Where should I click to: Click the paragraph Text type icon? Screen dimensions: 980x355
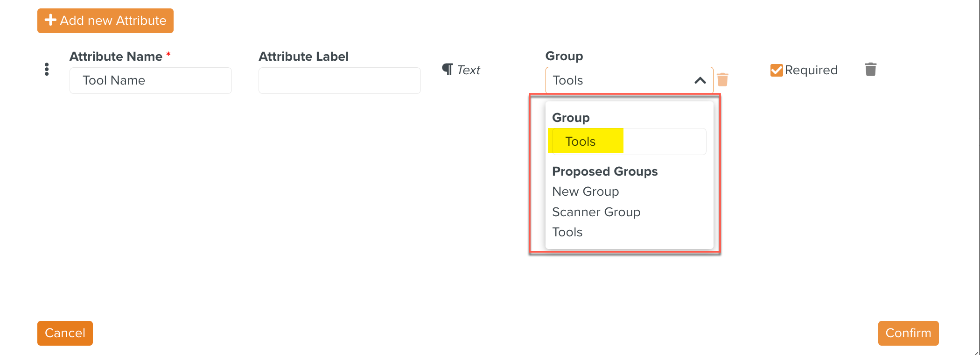448,69
